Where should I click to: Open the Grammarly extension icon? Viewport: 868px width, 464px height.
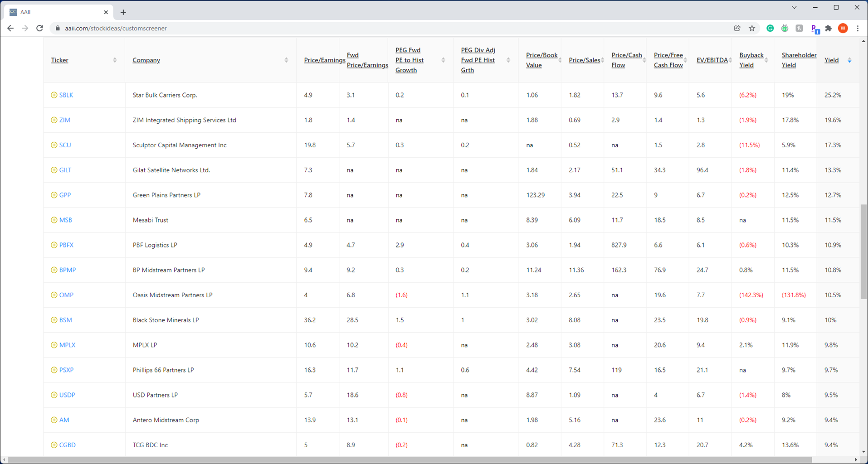click(770, 28)
